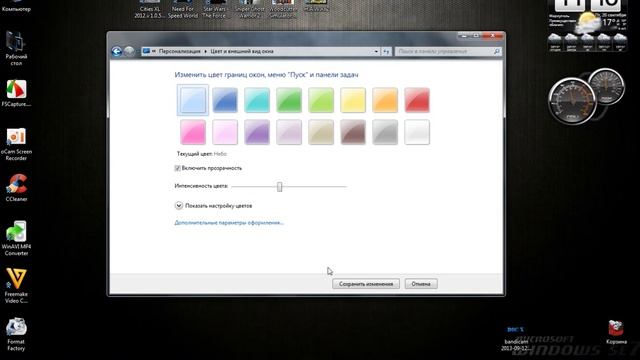
Task: Open the address bar history dropdown
Action: pos(376,51)
